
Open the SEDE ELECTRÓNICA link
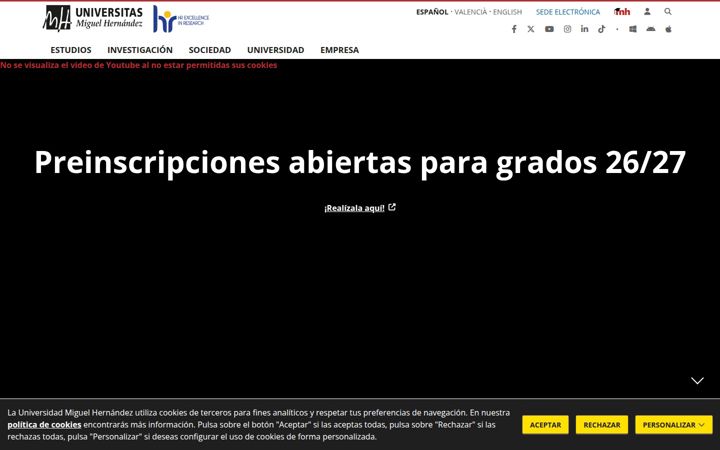[x=568, y=12]
